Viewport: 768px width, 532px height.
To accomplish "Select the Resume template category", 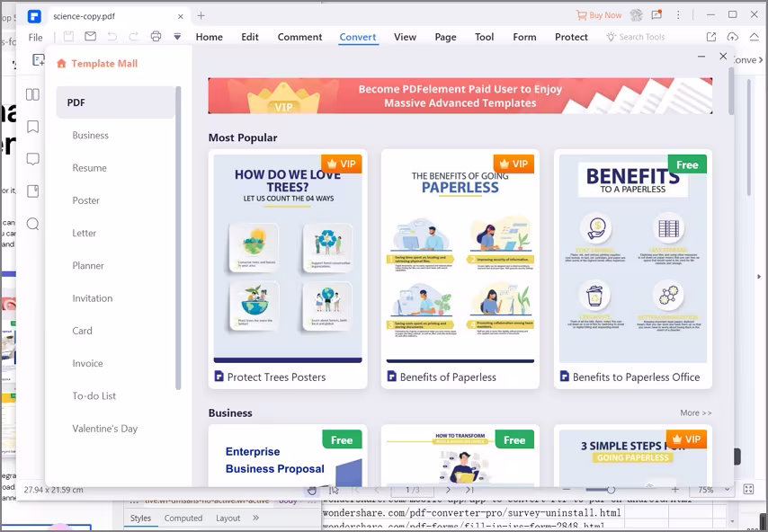I will [90, 168].
